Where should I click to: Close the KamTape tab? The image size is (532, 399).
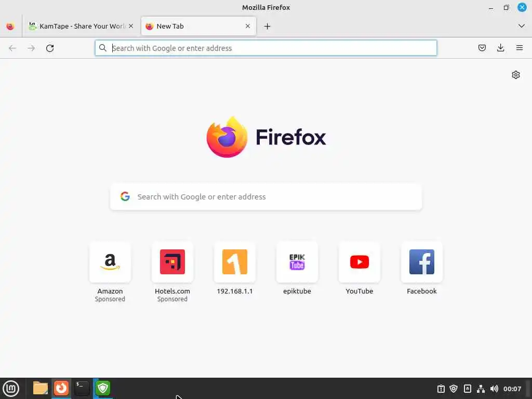[x=131, y=26]
